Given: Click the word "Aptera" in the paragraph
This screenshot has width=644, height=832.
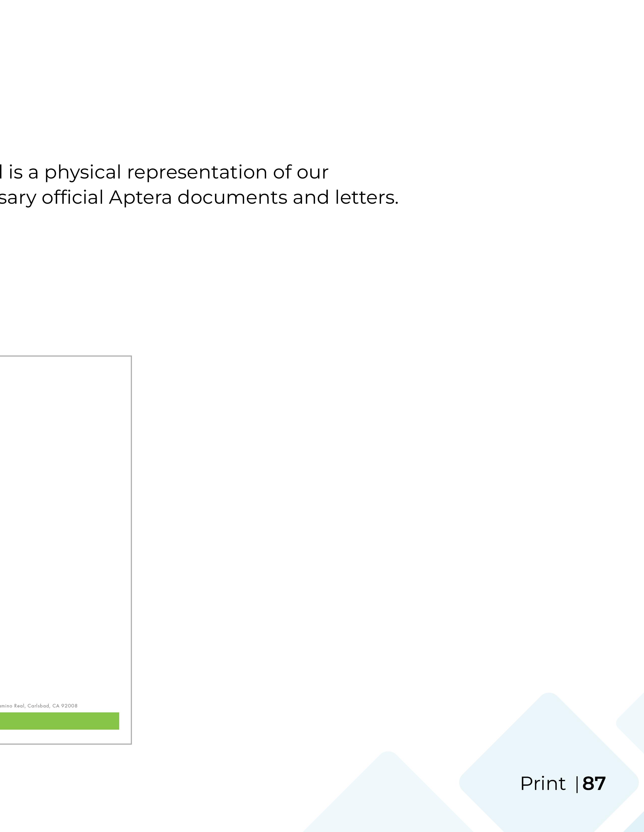Looking at the screenshot, I should [x=140, y=197].
